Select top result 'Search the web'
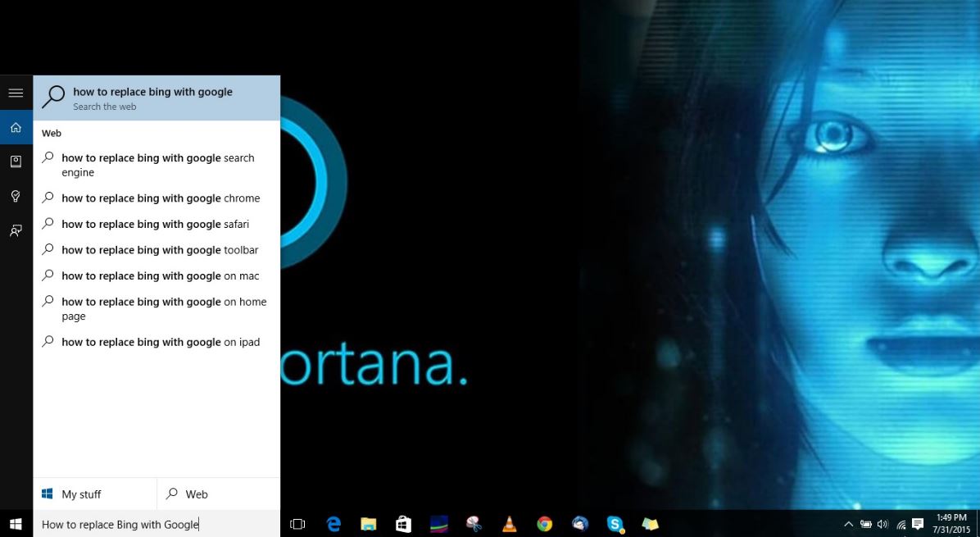Viewport: 980px width, 537px height. [157, 98]
